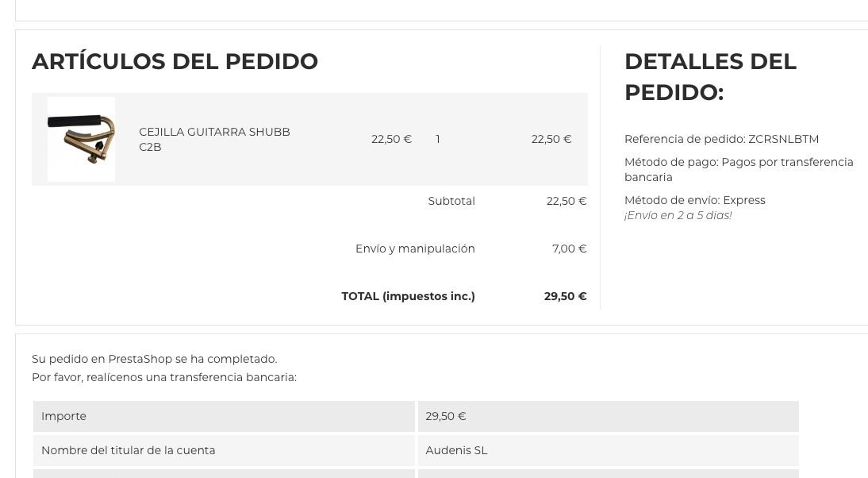Image resolution: width=868 pixels, height=478 pixels.
Task: Click the bold total amount 29,50 €
Action: point(565,296)
